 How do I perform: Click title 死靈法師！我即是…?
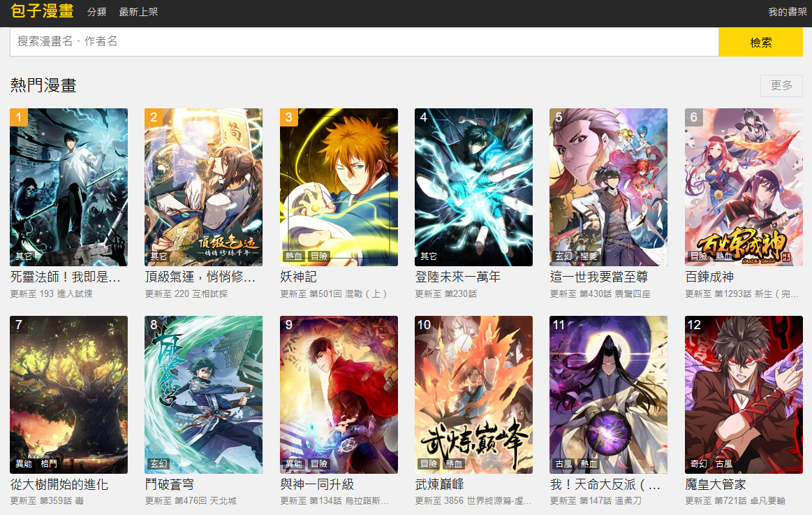(x=65, y=277)
